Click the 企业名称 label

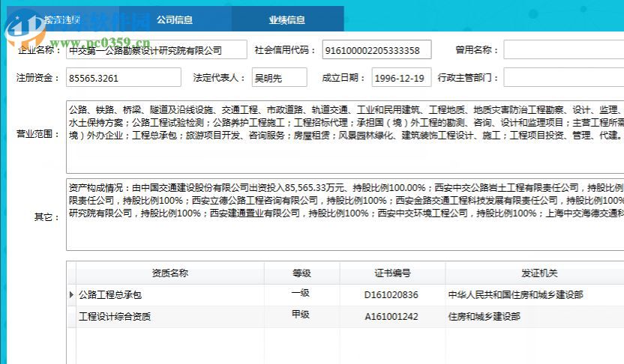point(39,50)
